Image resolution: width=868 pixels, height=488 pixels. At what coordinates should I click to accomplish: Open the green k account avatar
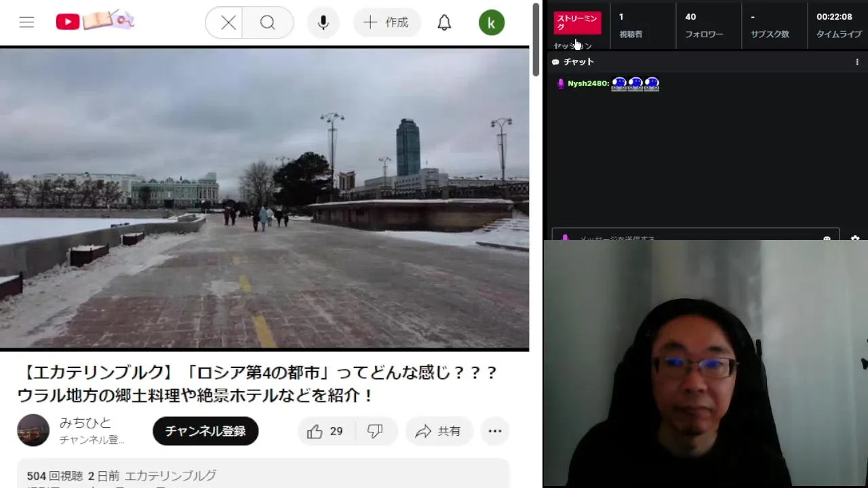(x=492, y=23)
